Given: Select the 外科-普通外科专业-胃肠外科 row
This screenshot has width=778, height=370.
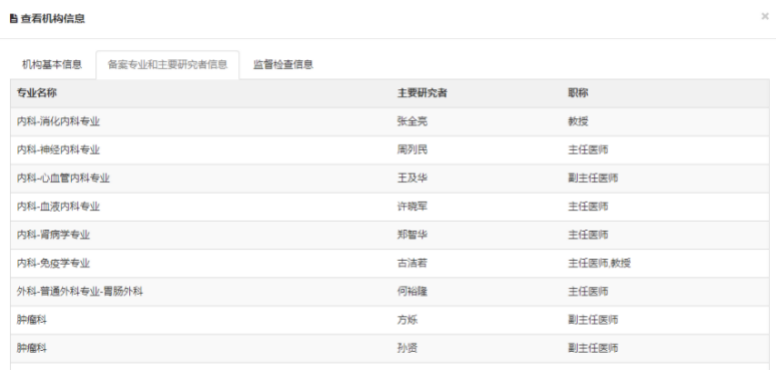Looking at the screenshot, I should pyautogui.click(x=389, y=292).
